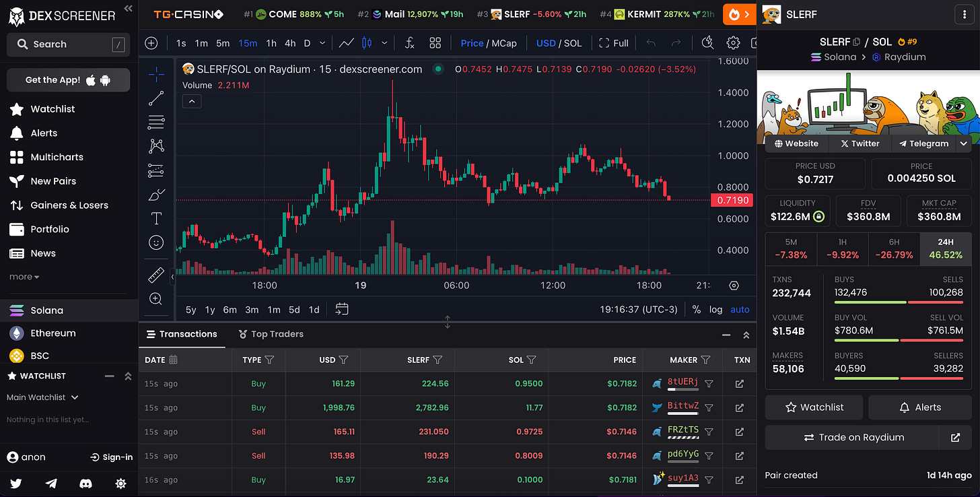This screenshot has height=497, width=980.
Task: Select the Transactions tab
Action: [x=182, y=334]
